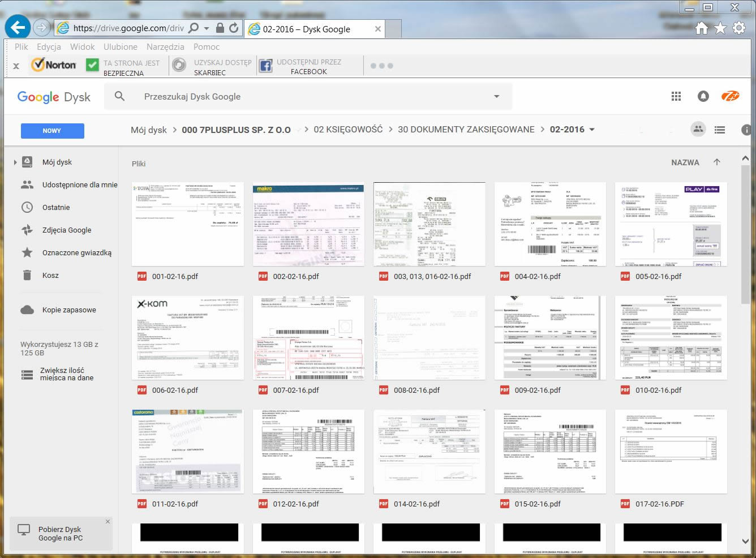Image resolution: width=756 pixels, height=558 pixels.
Task: Select file 003, 013, 016-02-16.pdf thumbnail
Action: (429, 224)
